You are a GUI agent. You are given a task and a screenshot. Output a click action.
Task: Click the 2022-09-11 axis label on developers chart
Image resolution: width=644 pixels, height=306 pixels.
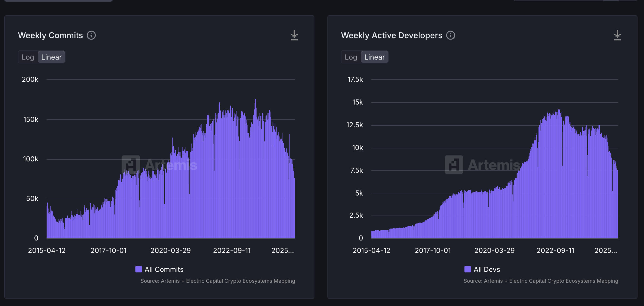[555, 250]
